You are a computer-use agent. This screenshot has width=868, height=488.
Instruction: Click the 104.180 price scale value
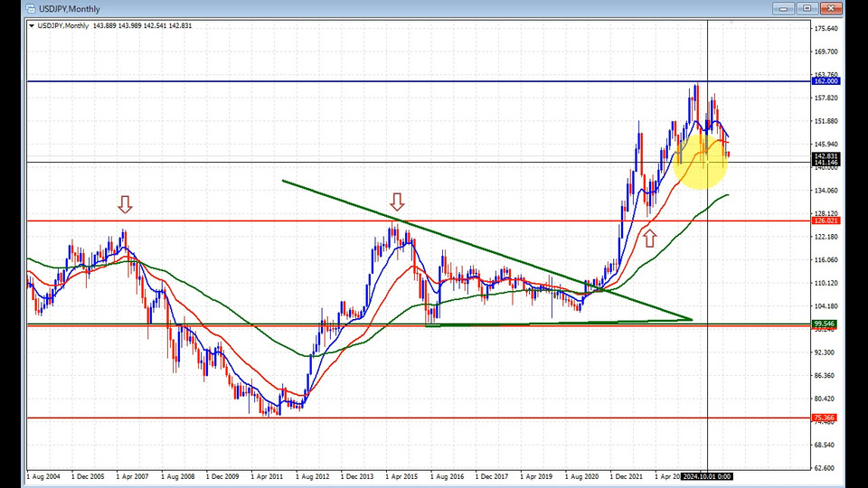point(826,306)
